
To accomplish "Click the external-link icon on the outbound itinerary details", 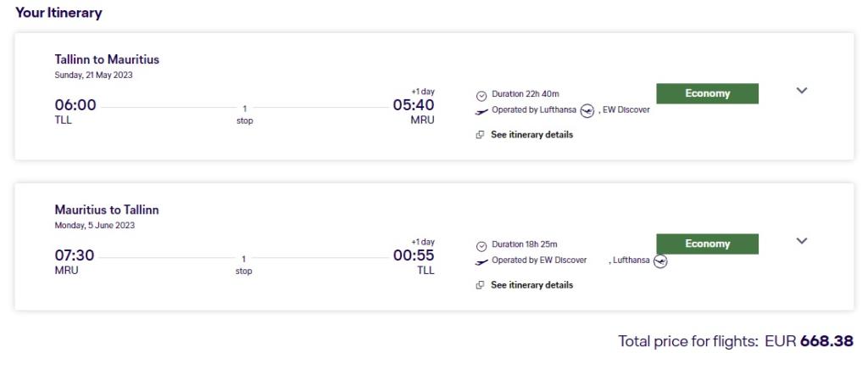I will click(481, 135).
